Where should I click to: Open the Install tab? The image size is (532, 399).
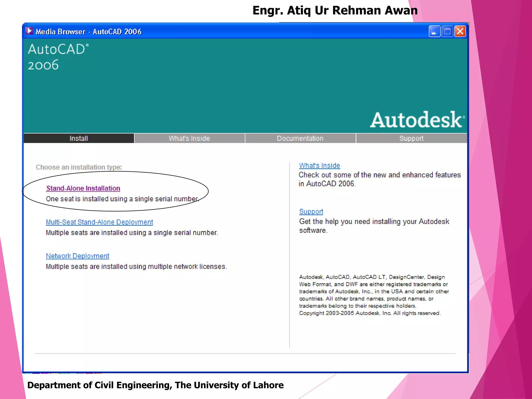click(x=79, y=138)
